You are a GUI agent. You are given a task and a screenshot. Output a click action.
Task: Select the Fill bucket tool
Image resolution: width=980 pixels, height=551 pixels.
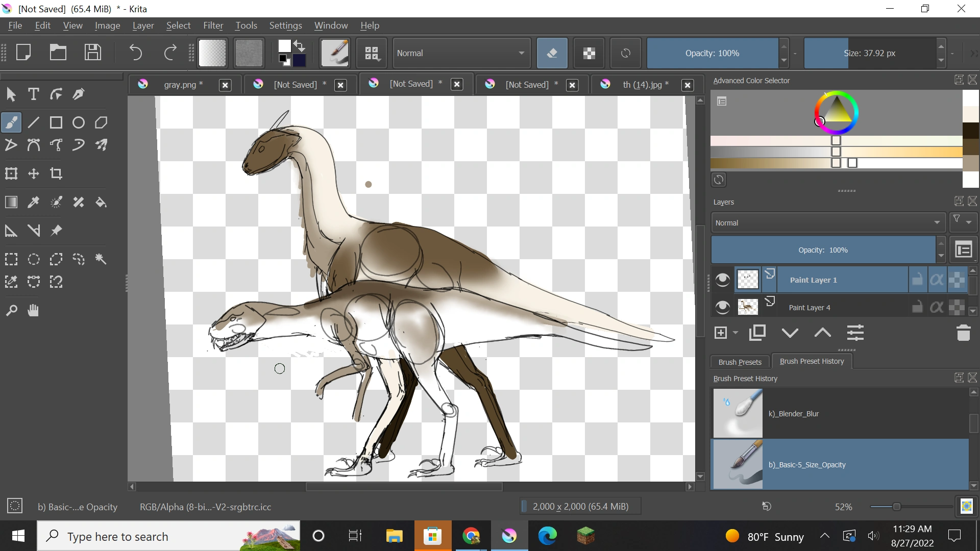point(101,203)
